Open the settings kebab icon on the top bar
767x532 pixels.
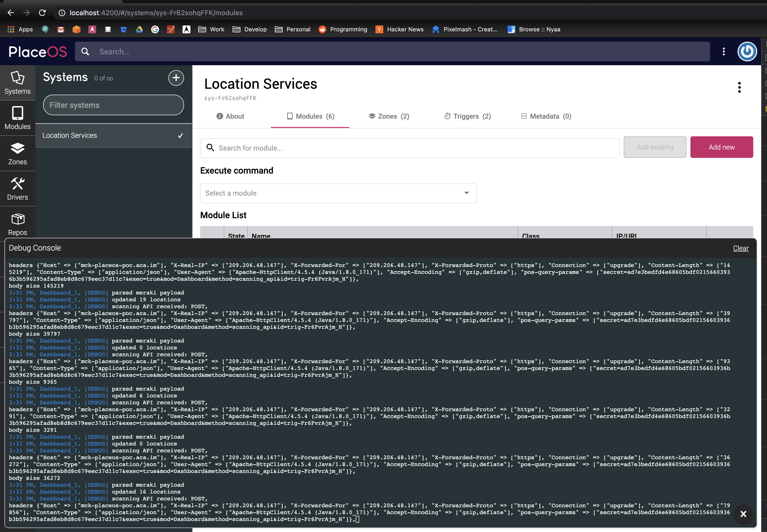pos(723,51)
